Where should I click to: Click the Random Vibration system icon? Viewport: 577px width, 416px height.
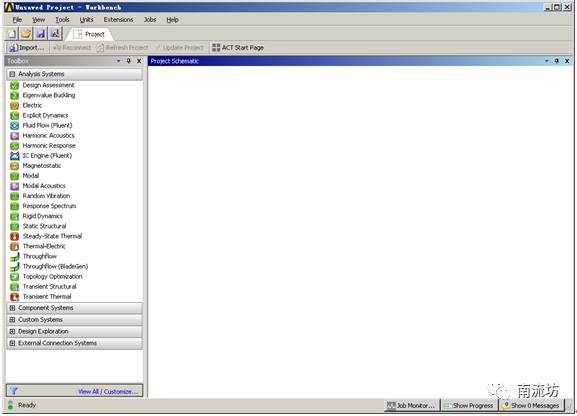(x=14, y=196)
